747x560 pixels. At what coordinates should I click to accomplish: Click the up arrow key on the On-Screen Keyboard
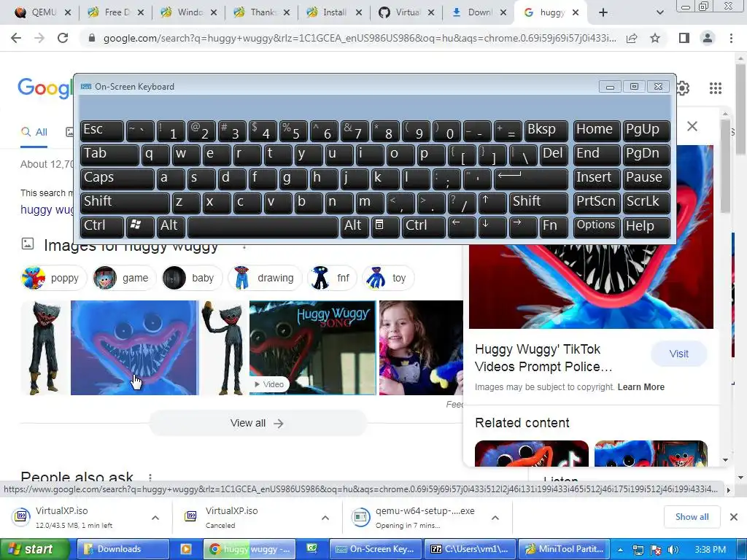[492, 203]
